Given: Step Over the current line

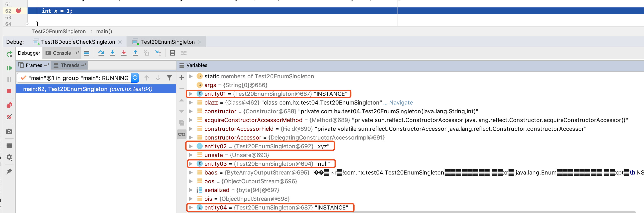Looking at the screenshot, I should [x=101, y=53].
